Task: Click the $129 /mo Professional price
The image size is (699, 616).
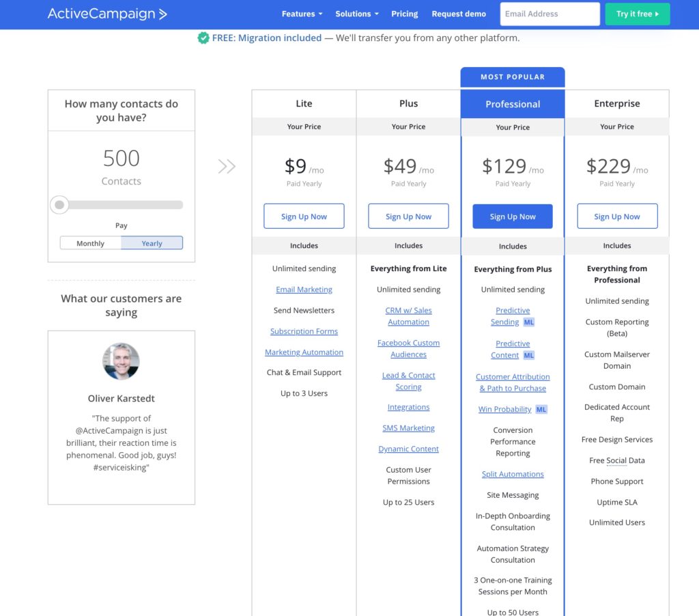Action: pyautogui.click(x=513, y=167)
